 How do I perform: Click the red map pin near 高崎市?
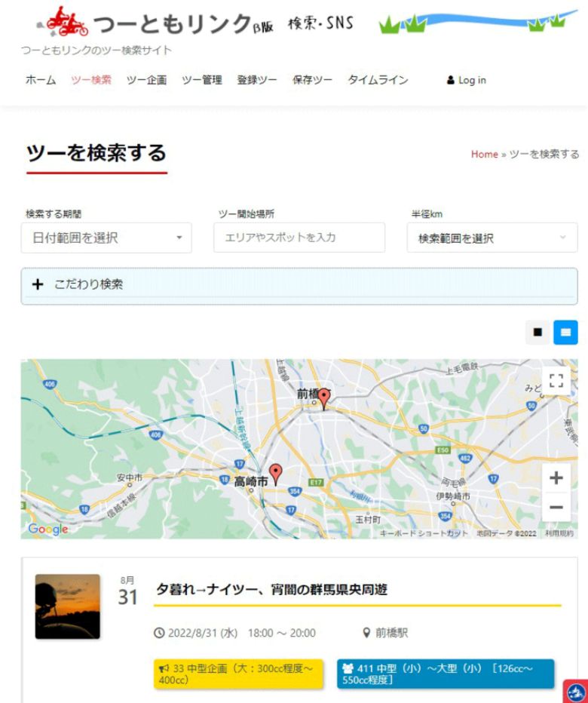point(276,473)
